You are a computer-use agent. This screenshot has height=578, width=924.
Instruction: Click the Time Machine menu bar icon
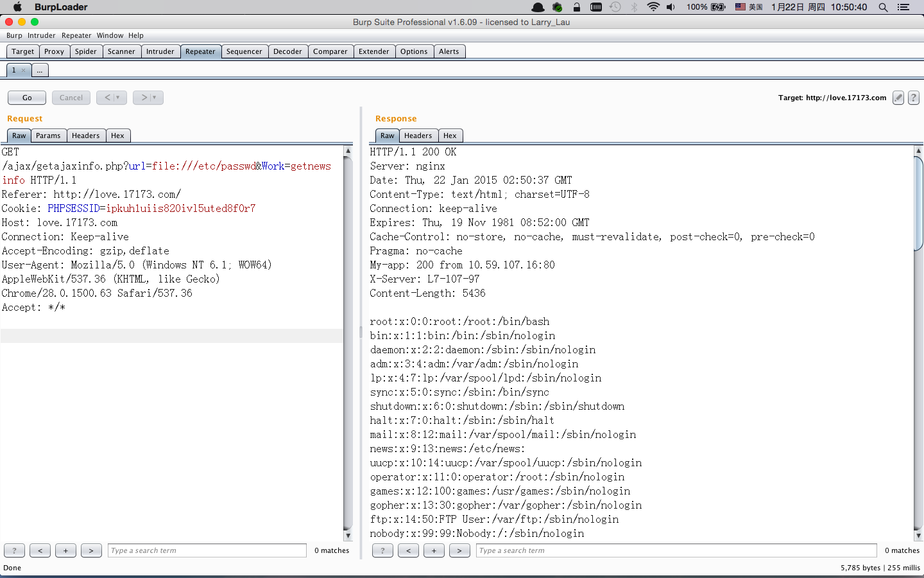pos(615,7)
